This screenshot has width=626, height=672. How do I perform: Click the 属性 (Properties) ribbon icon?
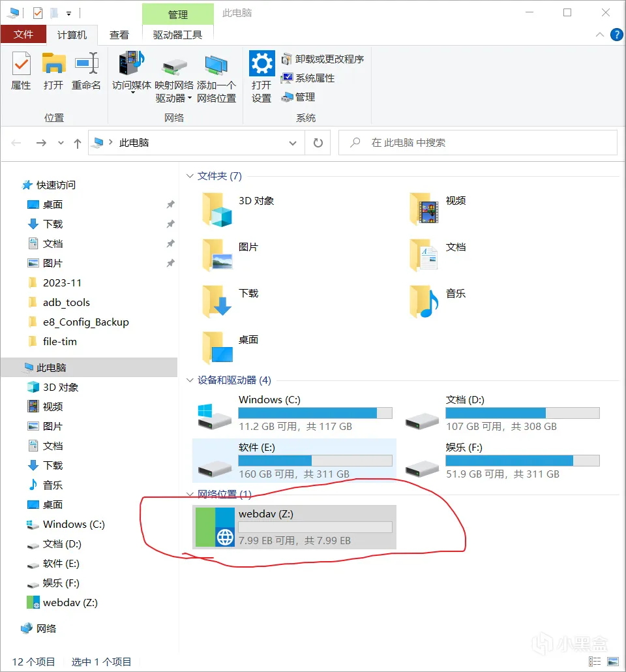[21, 71]
